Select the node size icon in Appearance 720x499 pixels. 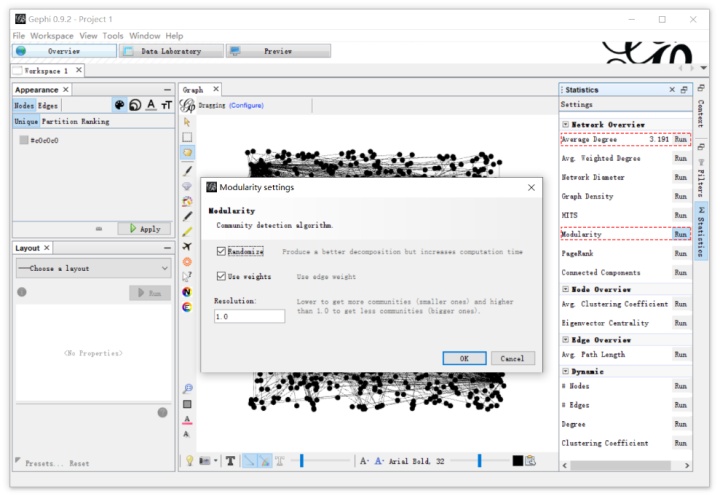(135, 105)
